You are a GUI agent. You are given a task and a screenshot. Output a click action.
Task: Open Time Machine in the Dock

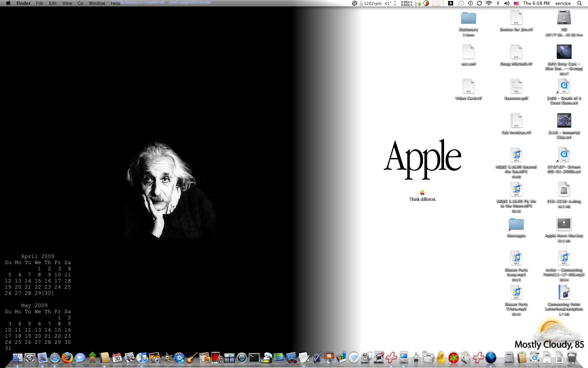point(242,358)
